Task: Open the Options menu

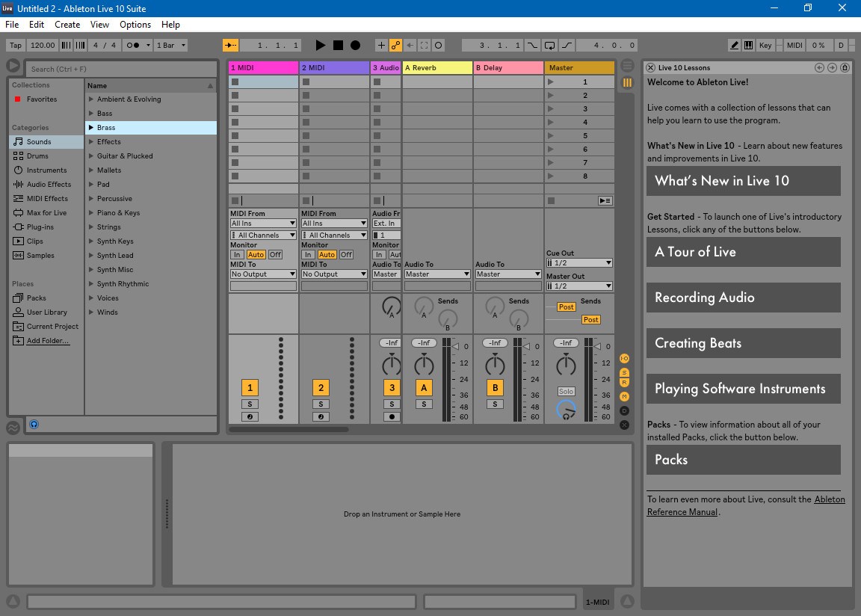Action: coord(135,25)
